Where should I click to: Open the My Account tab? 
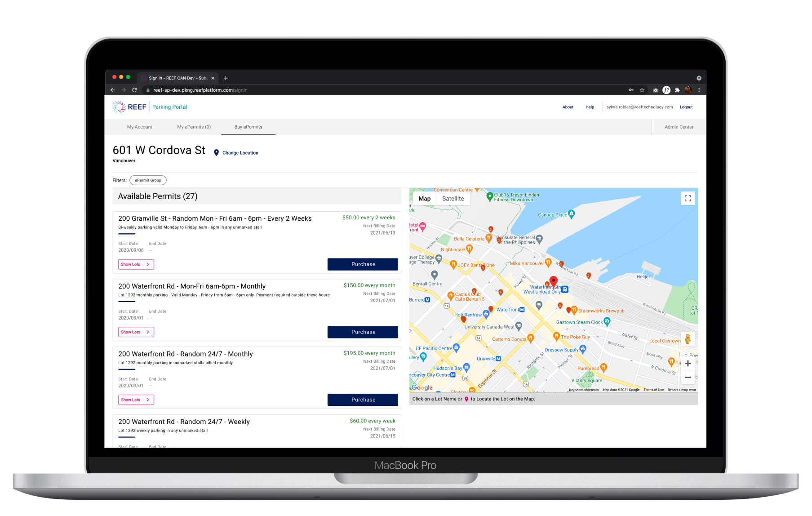[x=140, y=127]
